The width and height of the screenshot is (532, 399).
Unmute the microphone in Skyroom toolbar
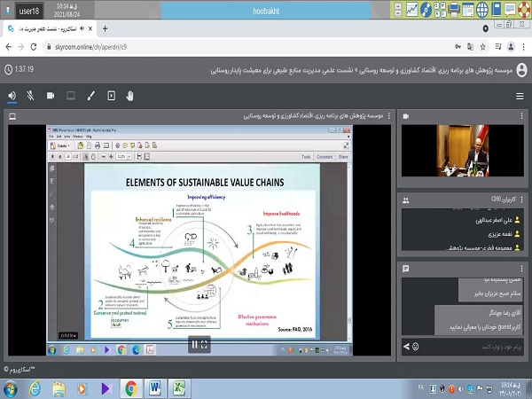[31, 95]
